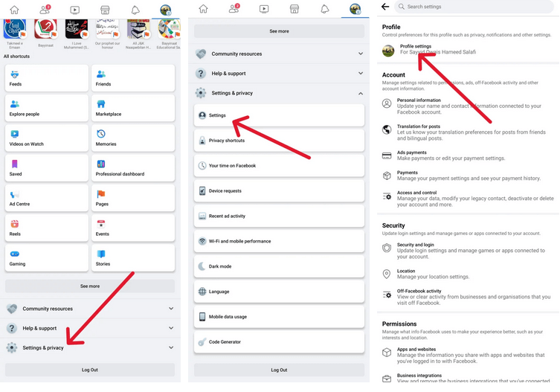Viewport: 560px width, 392px height.
Task: Open Marketplace tab in left screenshot
Action: 105,10
